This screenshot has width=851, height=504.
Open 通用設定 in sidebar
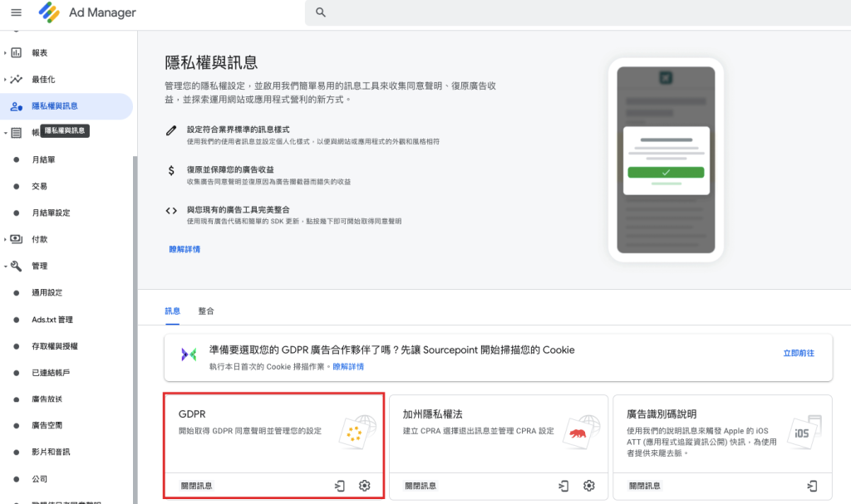(x=47, y=292)
